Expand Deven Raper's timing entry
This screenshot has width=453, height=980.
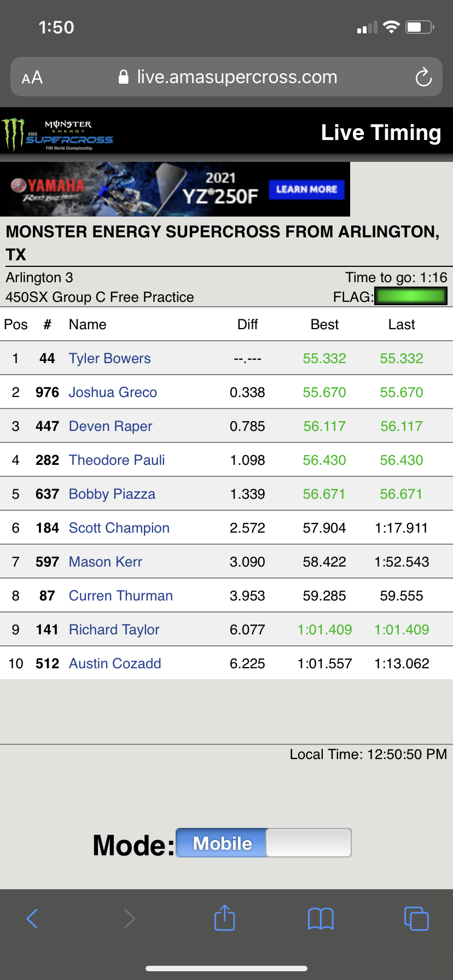pos(110,426)
